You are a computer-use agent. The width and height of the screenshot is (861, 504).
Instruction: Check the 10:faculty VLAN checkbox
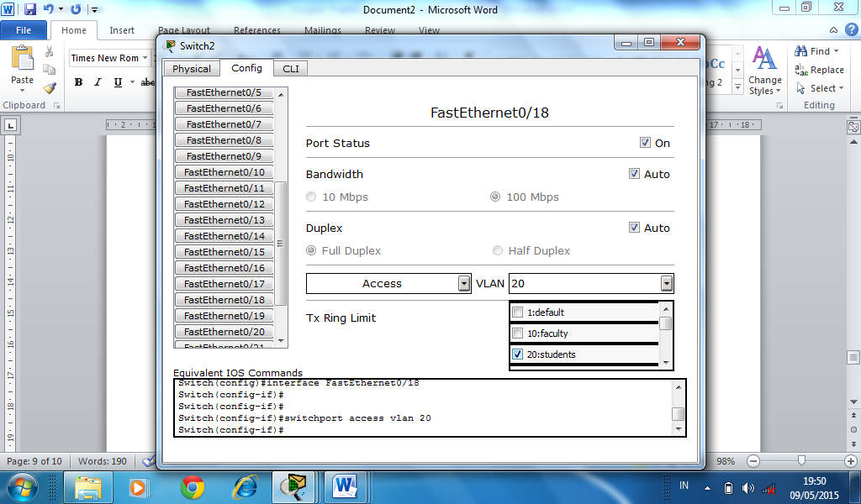tap(517, 333)
